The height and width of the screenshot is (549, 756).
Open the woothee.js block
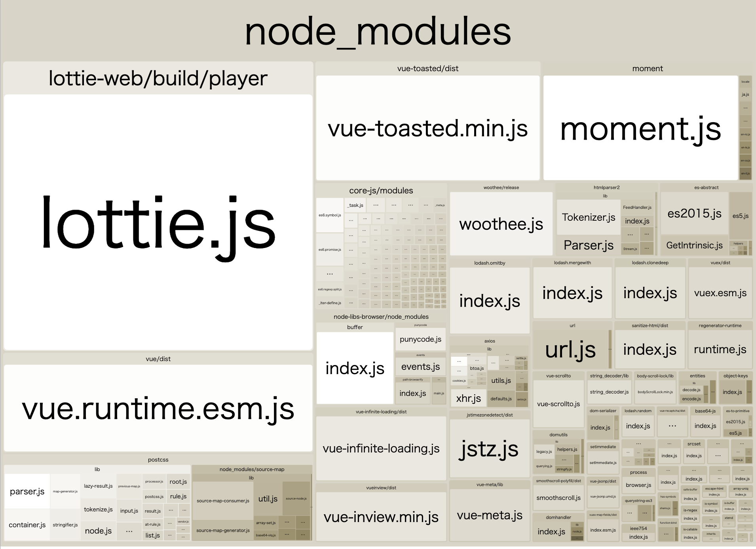point(501,224)
